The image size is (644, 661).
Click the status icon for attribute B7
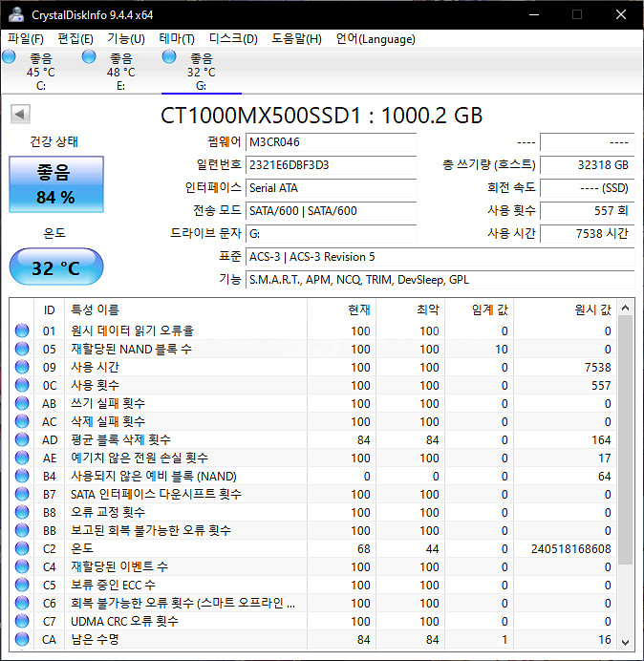[22, 494]
